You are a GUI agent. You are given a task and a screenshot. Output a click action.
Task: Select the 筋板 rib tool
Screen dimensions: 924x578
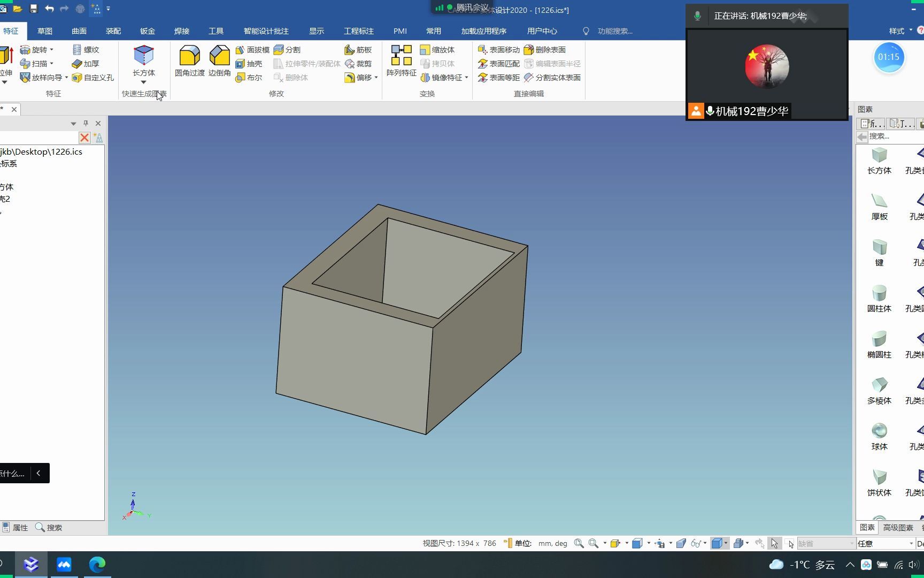pos(358,50)
